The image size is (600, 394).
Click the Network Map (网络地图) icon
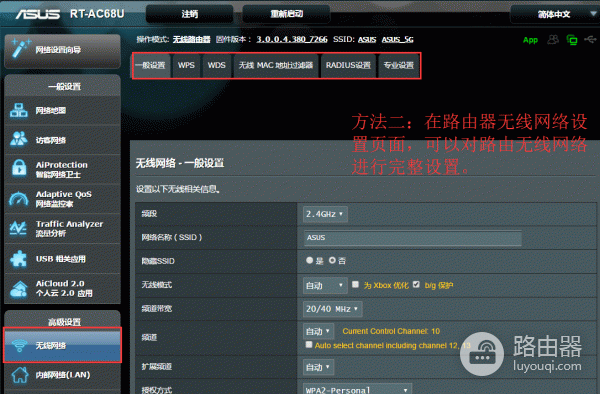pos(19,111)
